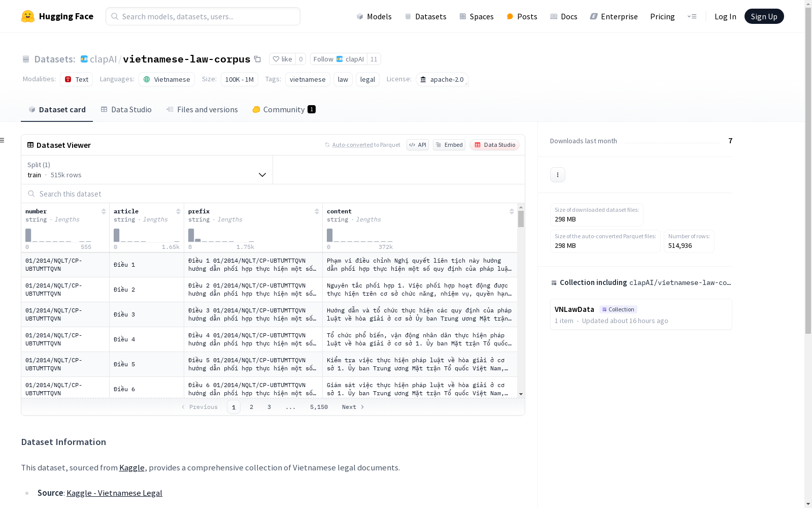The width and height of the screenshot is (812, 508).
Task: Follow the clapAI organization
Action: pyautogui.click(x=339, y=59)
